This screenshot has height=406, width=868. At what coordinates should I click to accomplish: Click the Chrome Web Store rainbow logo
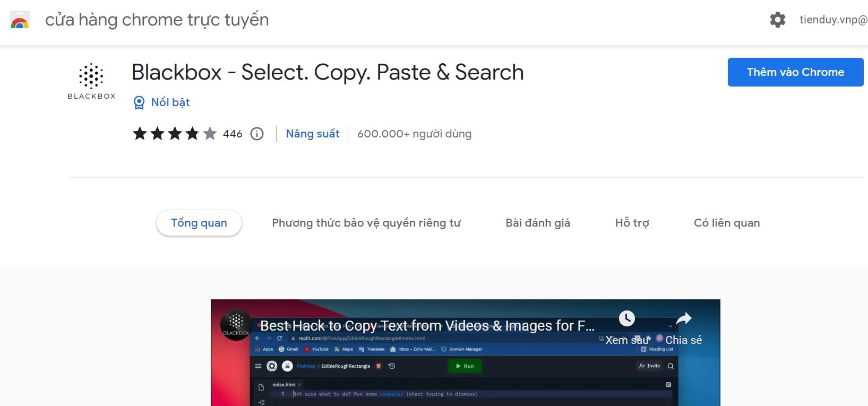20,20
